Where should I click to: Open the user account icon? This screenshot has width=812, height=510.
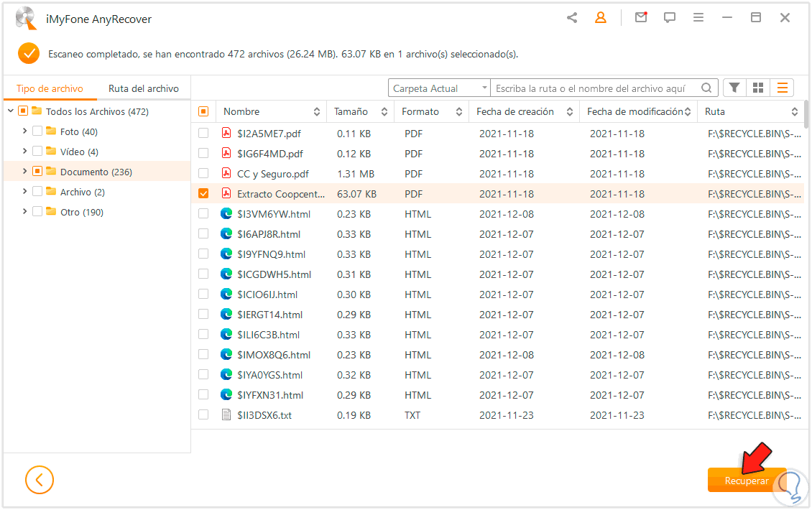601,18
